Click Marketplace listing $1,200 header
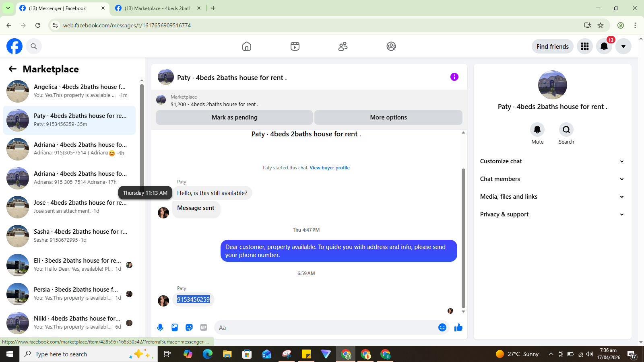 (309, 100)
